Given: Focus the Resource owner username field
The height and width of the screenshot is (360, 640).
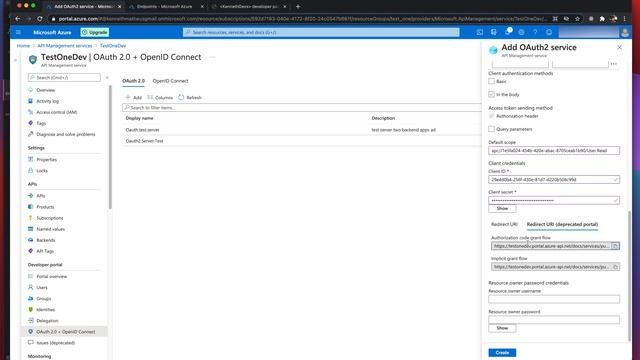Looking at the screenshot, I should 554,299.
